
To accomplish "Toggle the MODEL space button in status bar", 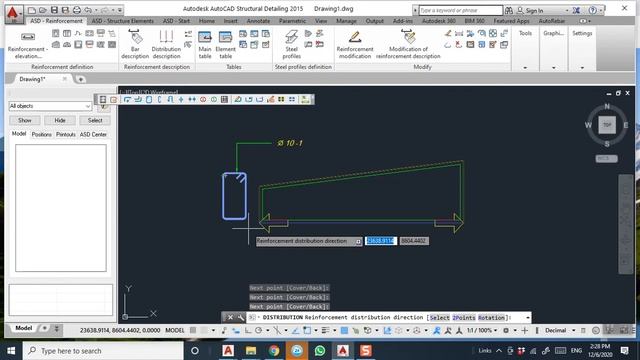I will pyautogui.click(x=175, y=330).
